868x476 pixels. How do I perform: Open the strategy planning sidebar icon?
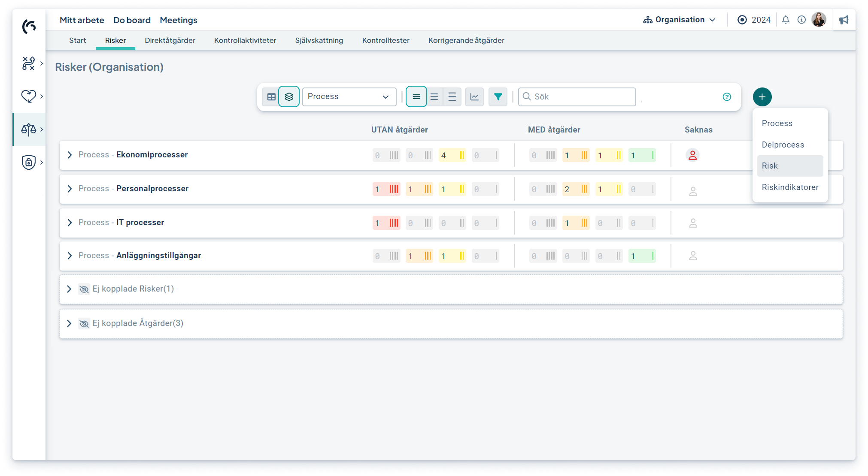pyautogui.click(x=29, y=63)
